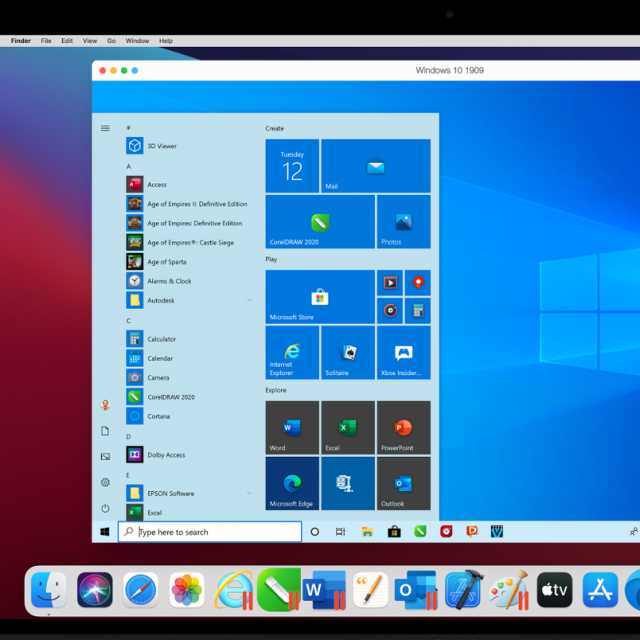640x640 pixels.
Task: Open Safari from the Dock
Action: click(140, 590)
